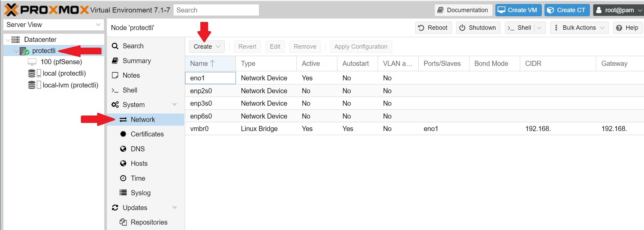Select the enp2s0 row
644x230 pixels.
(x=414, y=91)
